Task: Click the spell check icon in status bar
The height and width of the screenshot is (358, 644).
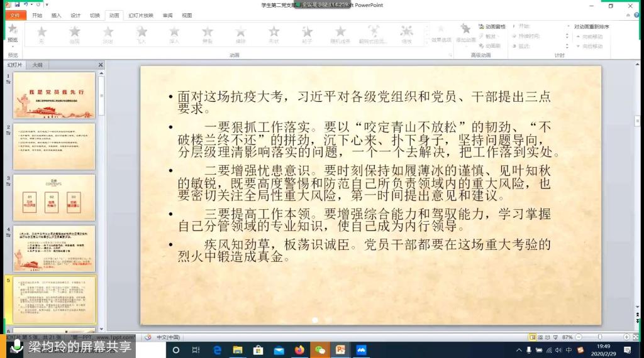Action: (147, 337)
